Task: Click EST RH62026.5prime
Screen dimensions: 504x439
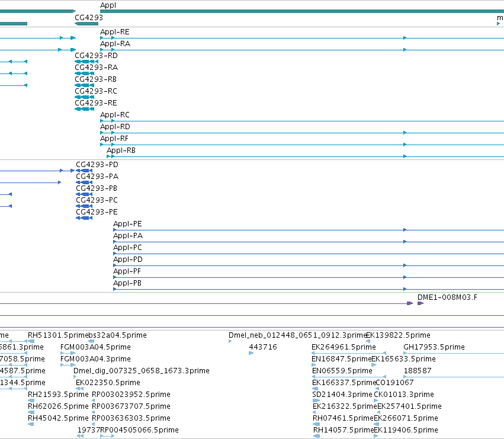Action: pyautogui.click(x=58, y=407)
